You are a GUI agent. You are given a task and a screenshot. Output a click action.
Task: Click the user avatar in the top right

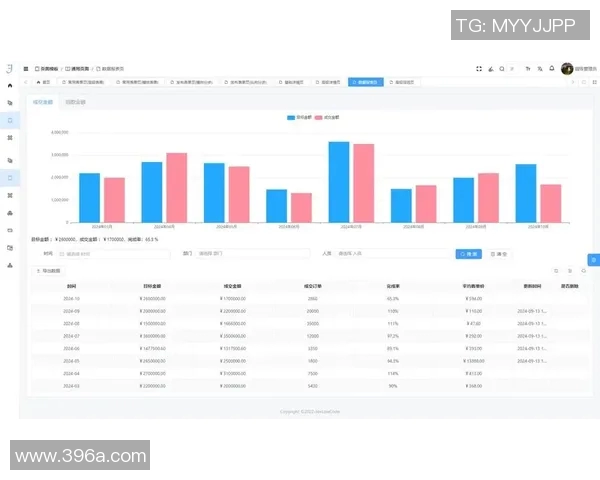pyautogui.click(x=567, y=69)
